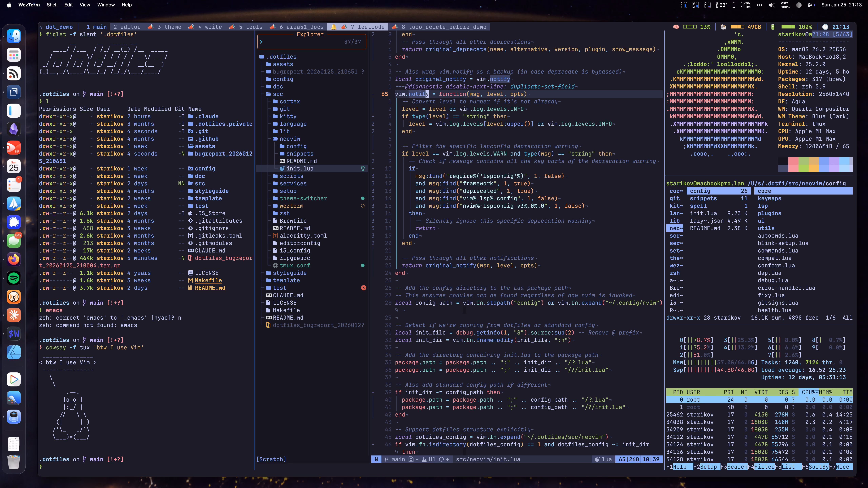Screen dimensions: 868x488
Task: Click hollow circle marker beside wezterm folder
Action: [x=363, y=206]
